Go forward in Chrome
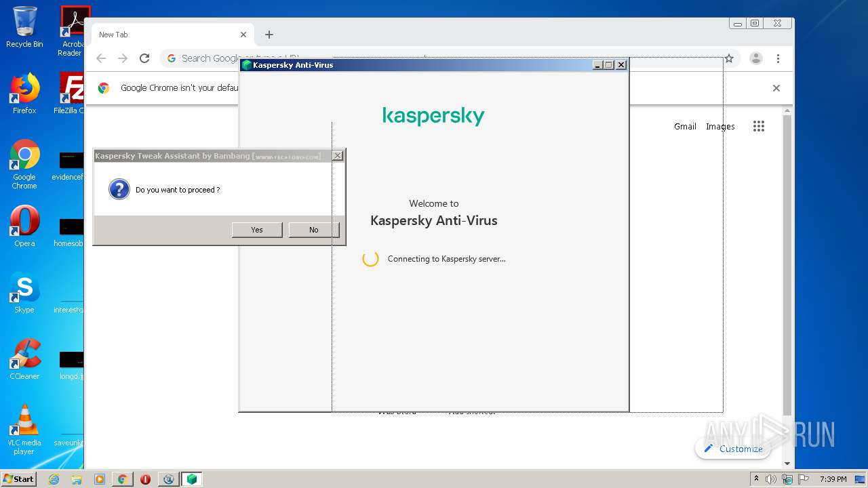Viewport: 868px width, 488px height. tap(123, 58)
